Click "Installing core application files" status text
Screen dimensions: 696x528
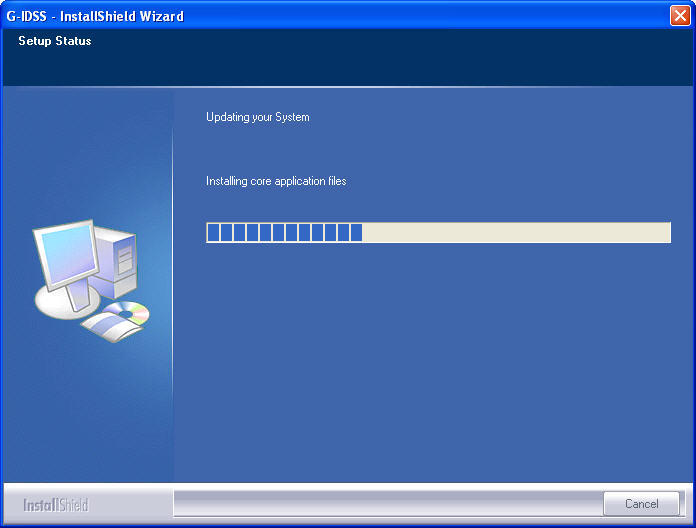pos(276,181)
